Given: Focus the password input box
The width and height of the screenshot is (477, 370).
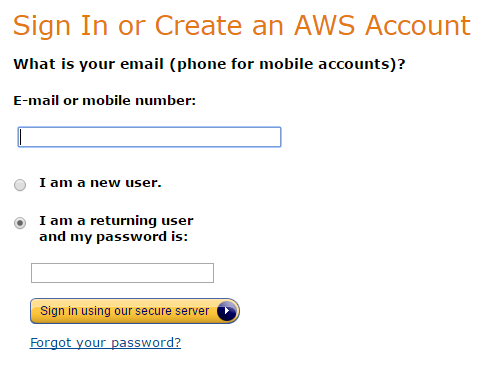Looking at the screenshot, I should (x=122, y=273).
